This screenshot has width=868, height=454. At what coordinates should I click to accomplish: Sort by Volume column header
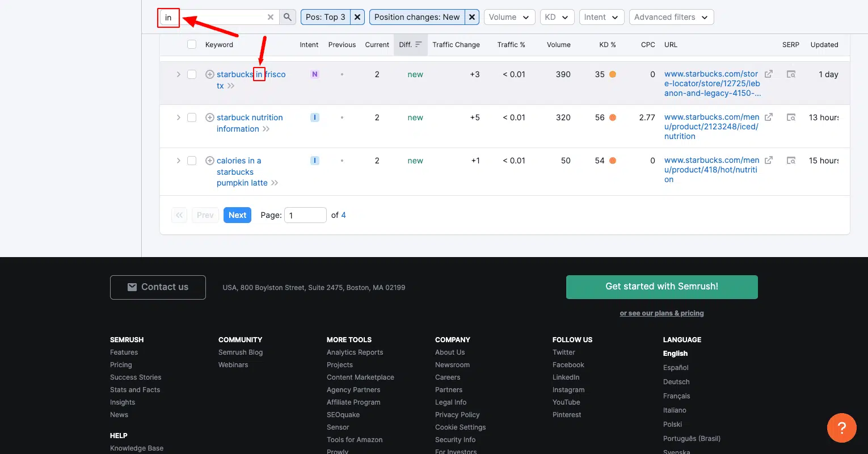tap(559, 45)
